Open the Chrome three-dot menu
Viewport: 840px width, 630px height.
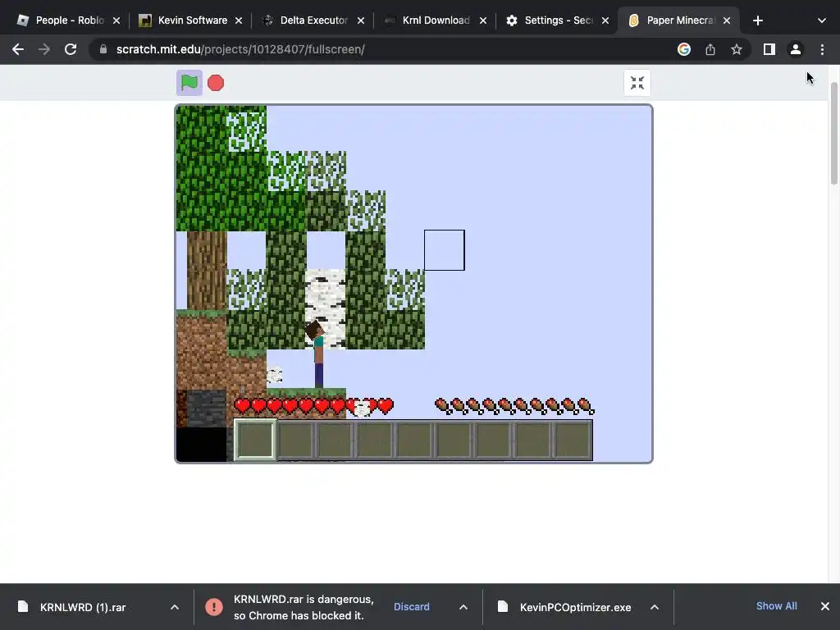(x=822, y=49)
